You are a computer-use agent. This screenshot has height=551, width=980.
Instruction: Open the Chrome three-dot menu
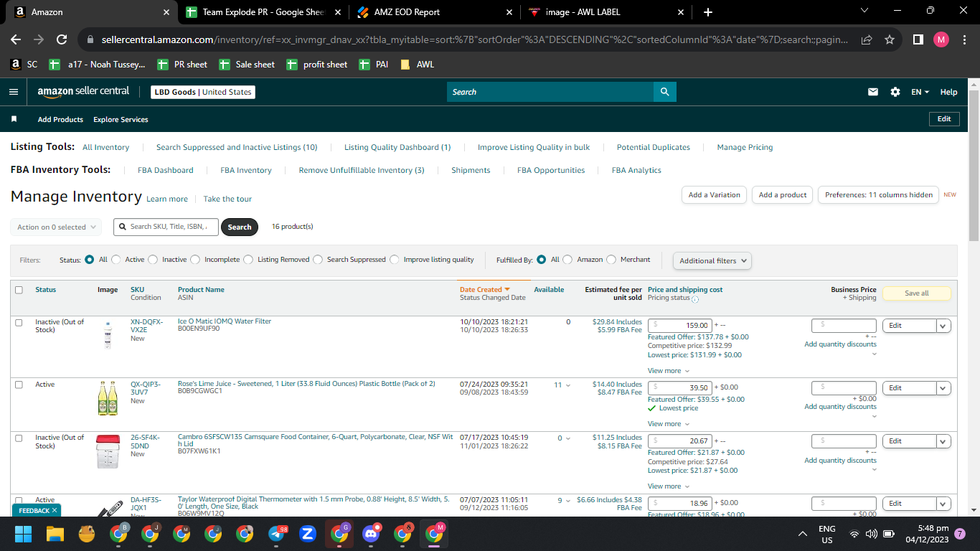(x=963, y=40)
